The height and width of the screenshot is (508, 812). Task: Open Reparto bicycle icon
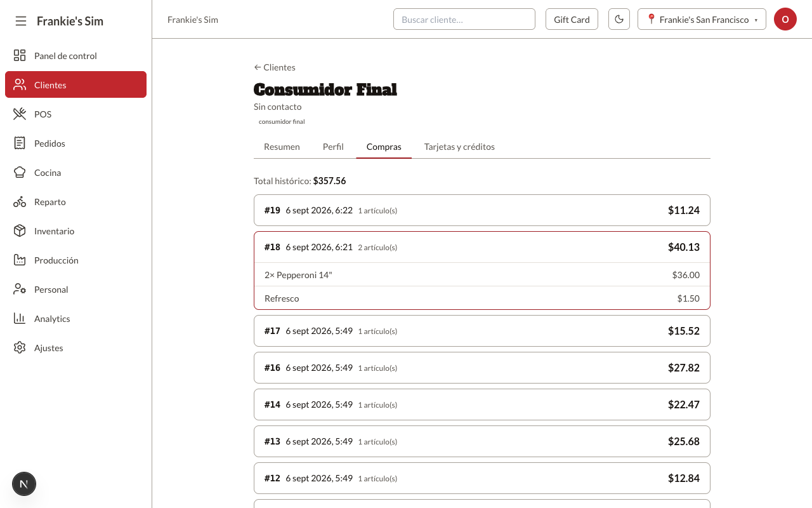[x=20, y=201]
